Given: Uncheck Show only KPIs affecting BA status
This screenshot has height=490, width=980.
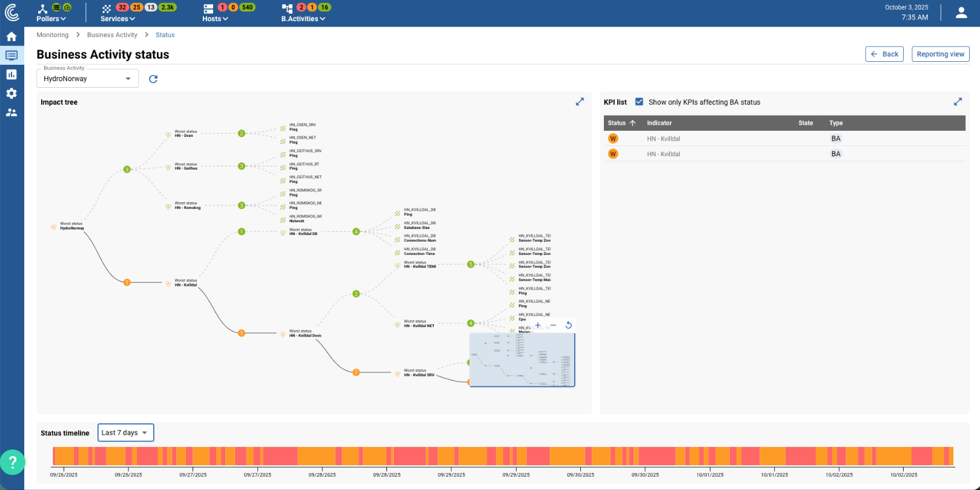Looking at the screenshot, I should pyautogui.click(x=639, y=102).
